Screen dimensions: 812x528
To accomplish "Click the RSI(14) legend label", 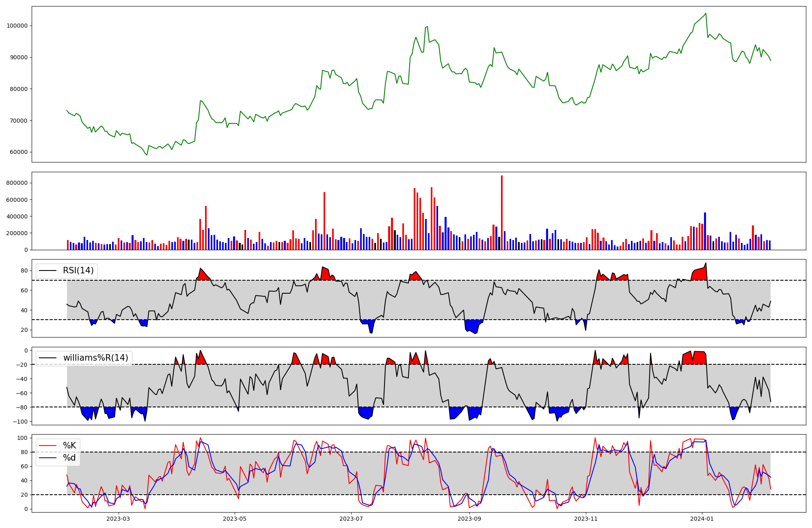I will click(x=78, y=270).
